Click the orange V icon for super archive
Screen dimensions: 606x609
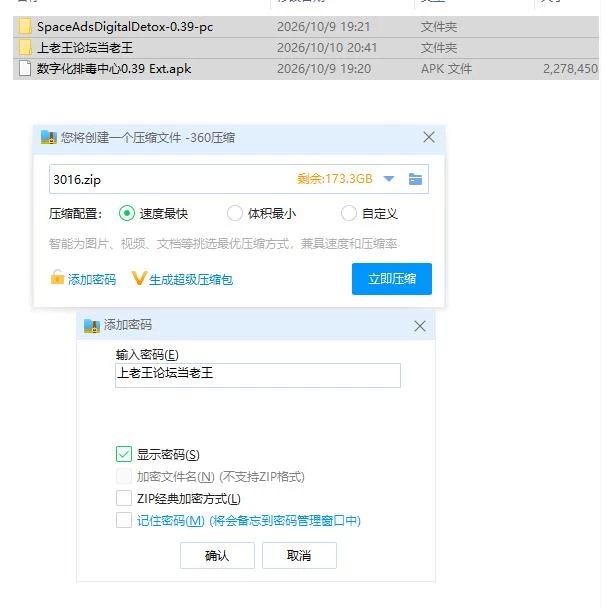coord(139,278)
